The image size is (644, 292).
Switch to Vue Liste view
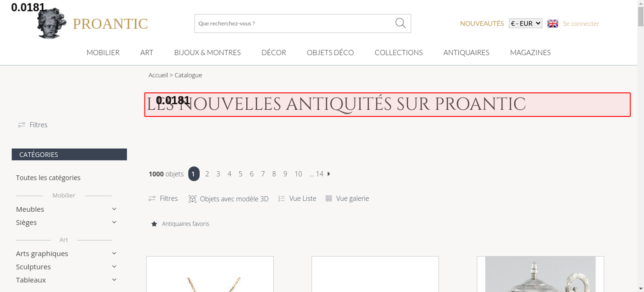[x=297, y=198]
